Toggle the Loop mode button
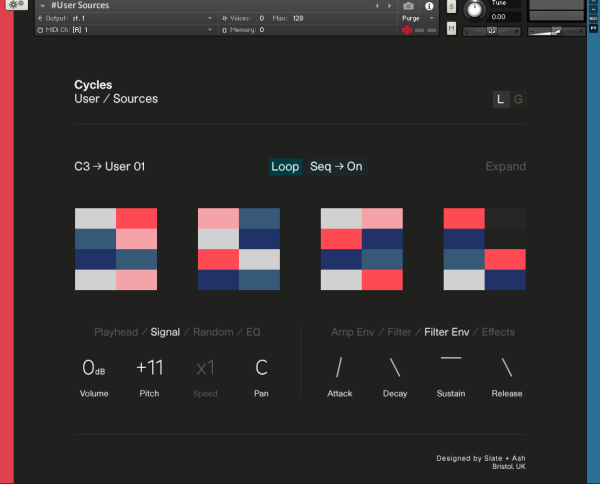 285,167
